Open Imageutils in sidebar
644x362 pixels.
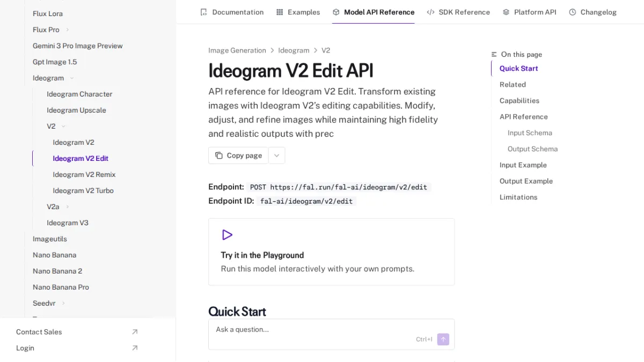click(x=50, y=239)
